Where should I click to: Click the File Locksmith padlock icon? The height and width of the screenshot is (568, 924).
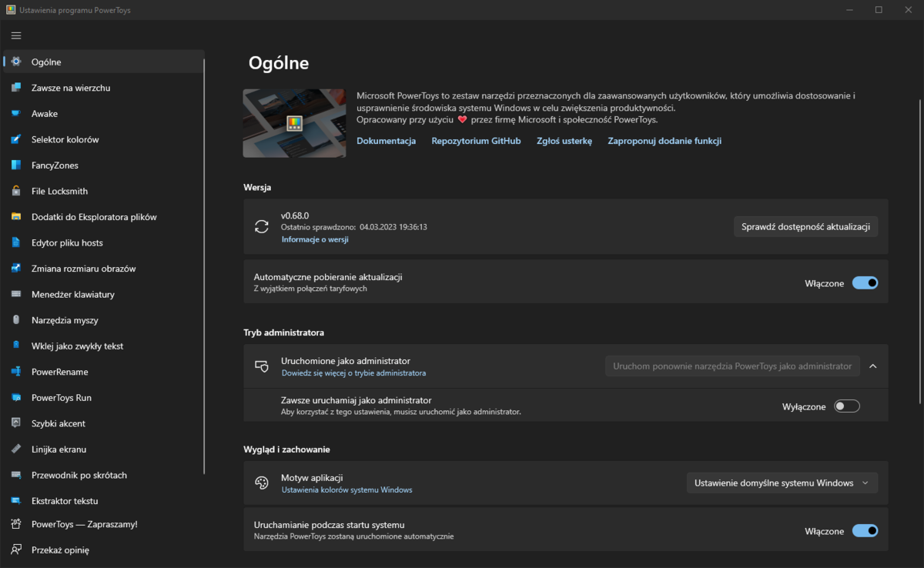(x=16, y=191)
